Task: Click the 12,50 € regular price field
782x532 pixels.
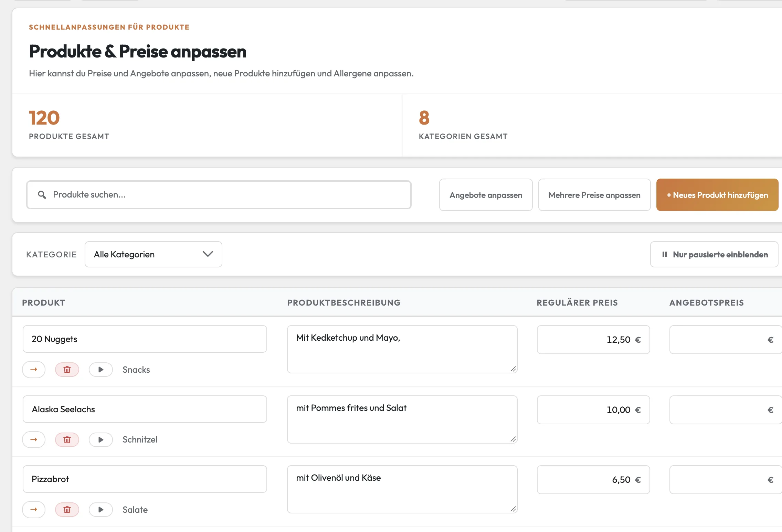Action: 593,340
